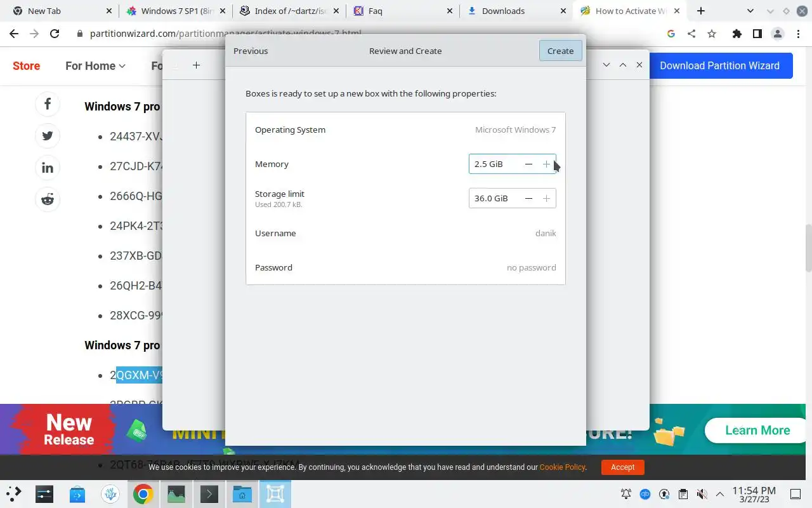The image size is (812, 508).
Task: Open the system monitor taskbar icon
Action: 176,494
